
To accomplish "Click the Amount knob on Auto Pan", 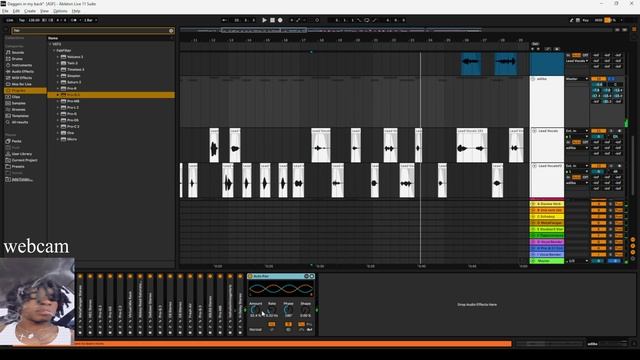I will 256,310.
